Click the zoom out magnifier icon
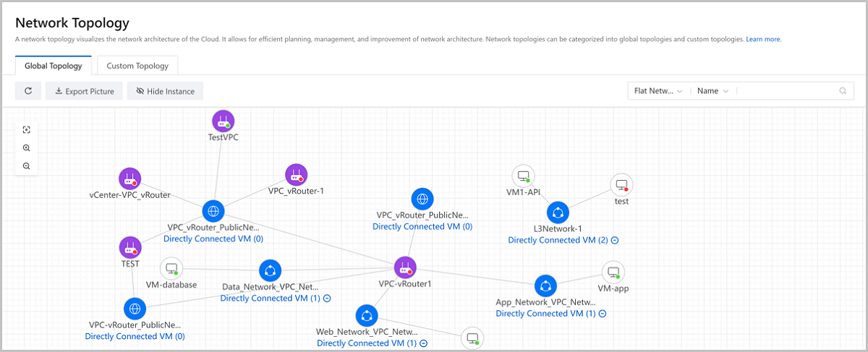Image resolution: width=868 pixels, height=352 pixels. (x=27, y=166)
